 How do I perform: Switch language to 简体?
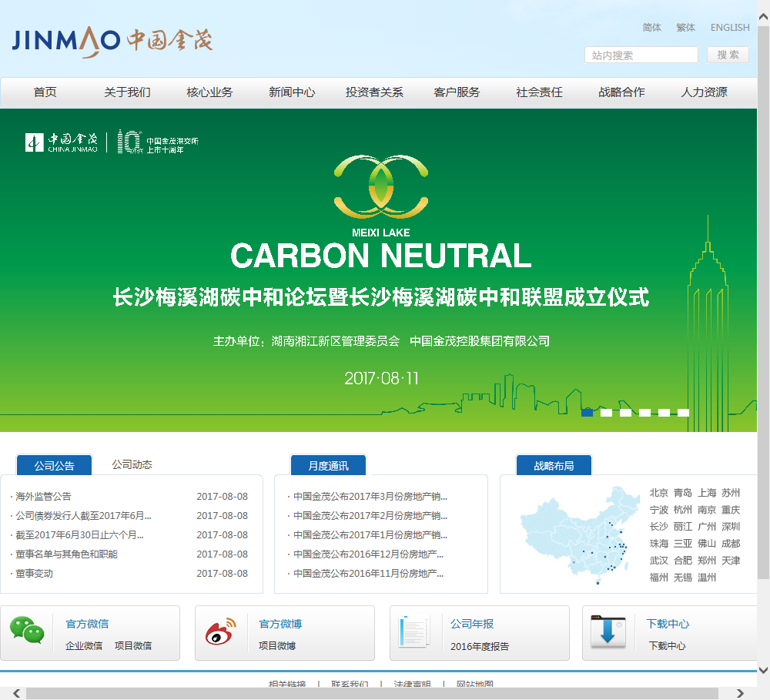651,28
